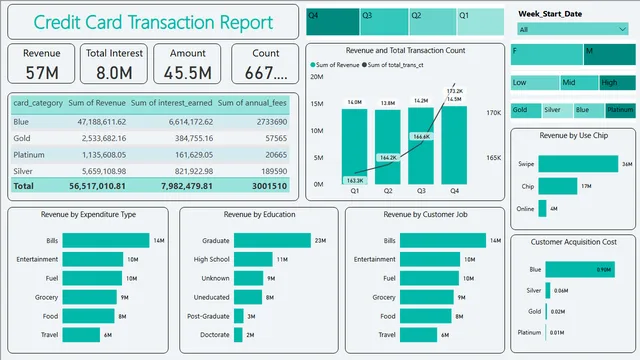Select Gold bar in Acquisition Cost chart
Image resolution: width=640 pixels, height=360 pixels.
tap(547, 311)
